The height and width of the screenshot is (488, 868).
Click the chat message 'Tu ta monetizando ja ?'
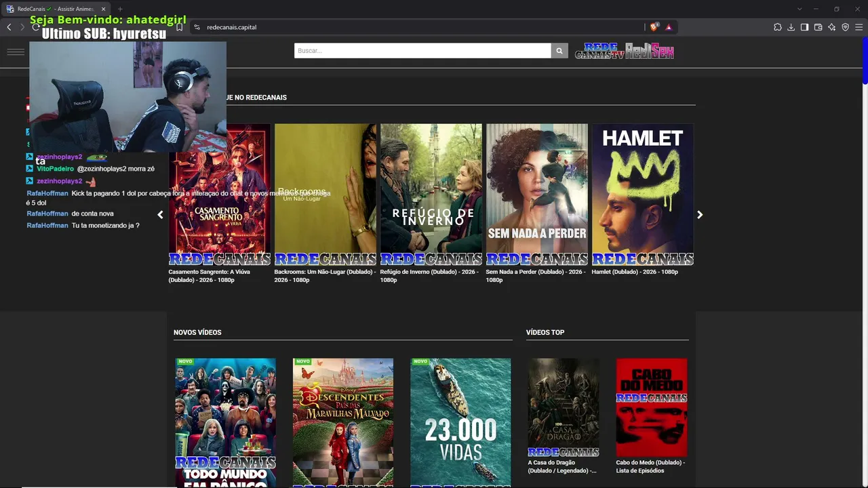pyautogui.click(x=106, y=226)
